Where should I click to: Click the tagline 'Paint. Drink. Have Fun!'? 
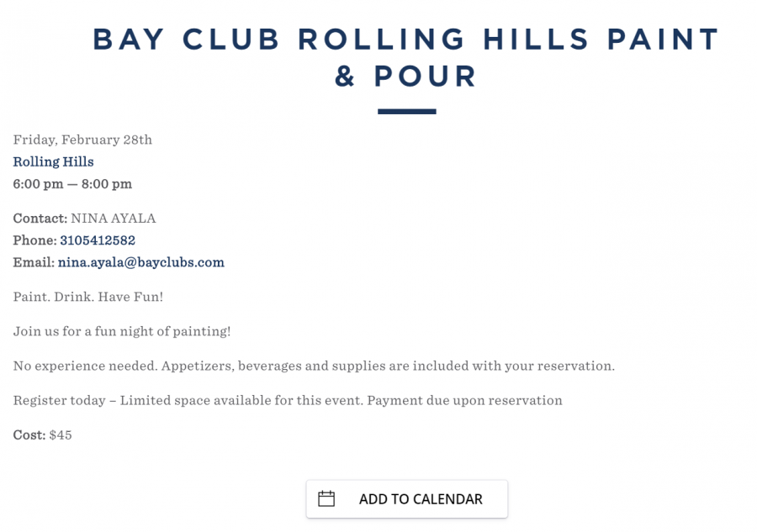point(87,297)
